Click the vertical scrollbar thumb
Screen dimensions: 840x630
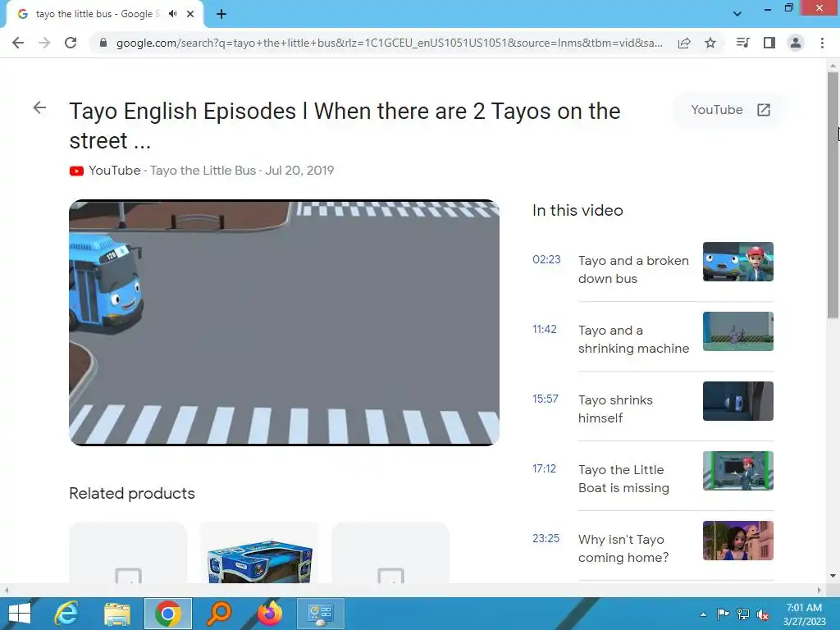[833, 195]
